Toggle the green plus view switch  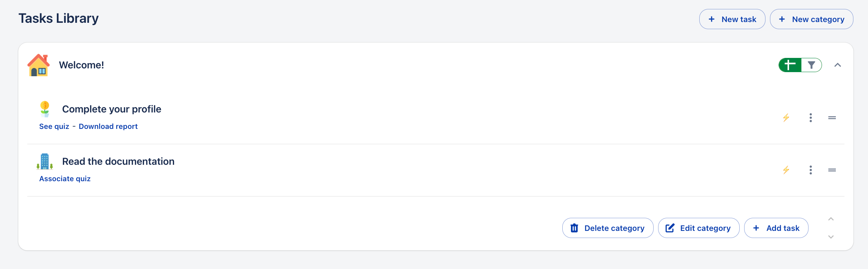[x=790, y=65]
